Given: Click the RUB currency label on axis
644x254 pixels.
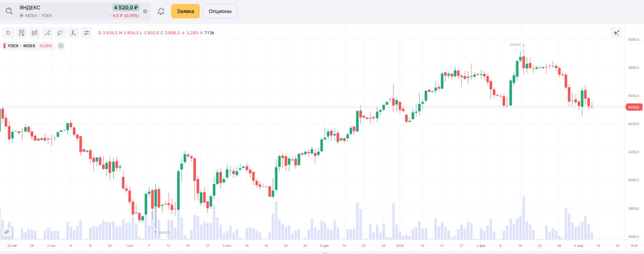Looking at the screenshot, I should click(x=633, y=245).
